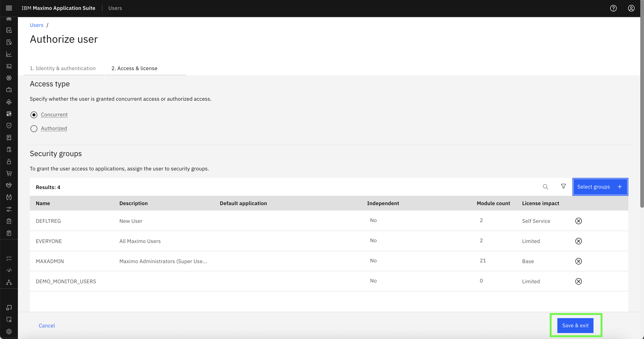Click the Name column header

(x=43, y=203)
